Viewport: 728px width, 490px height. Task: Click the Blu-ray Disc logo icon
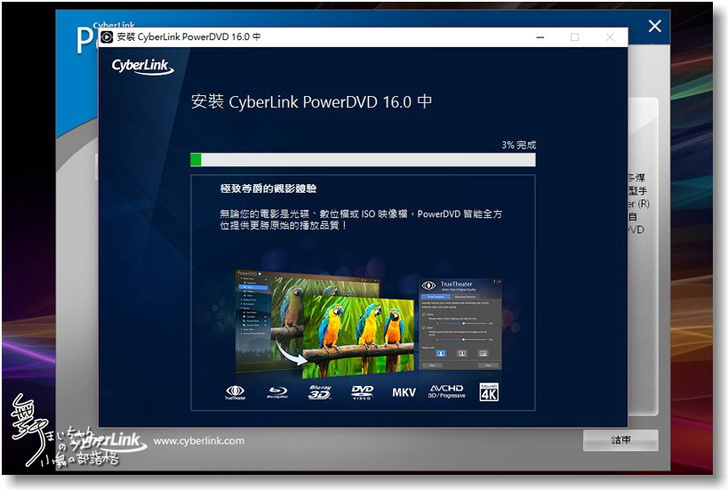pyautogui.click(x=277, y=392)
